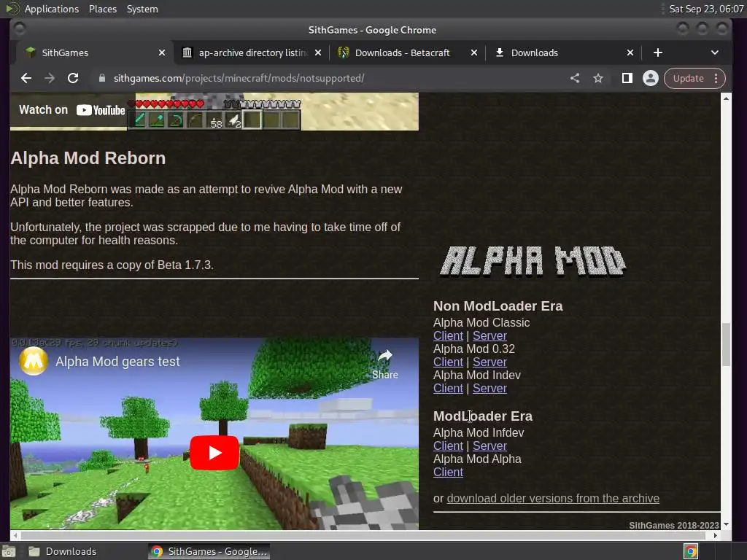
Task: Click the Non ModLoader Era heading
Action: [x=498, y=306]
